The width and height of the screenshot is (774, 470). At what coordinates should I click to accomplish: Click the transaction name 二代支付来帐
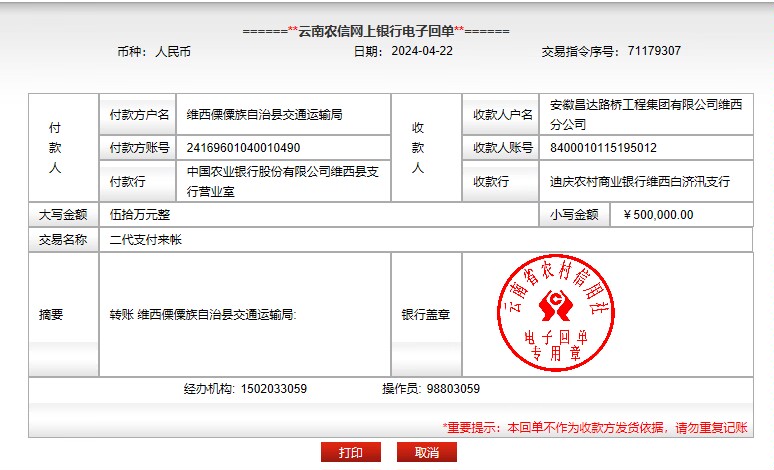[145, 240]
